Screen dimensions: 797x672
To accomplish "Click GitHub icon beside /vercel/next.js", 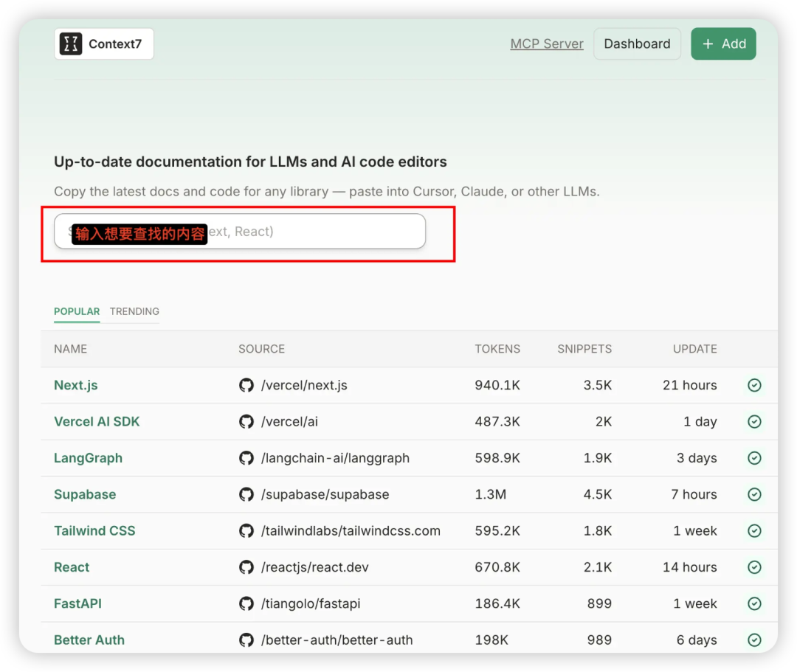I will 246,385.
